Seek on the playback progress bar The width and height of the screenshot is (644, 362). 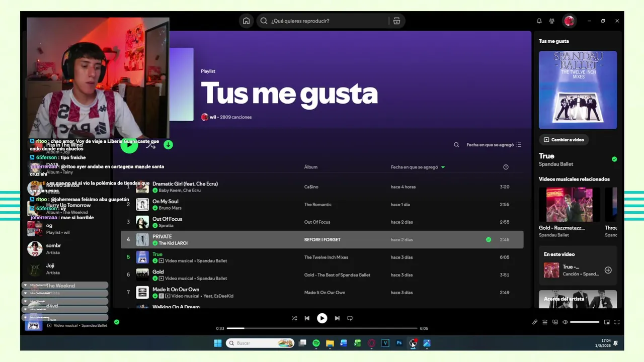point(322,328)
